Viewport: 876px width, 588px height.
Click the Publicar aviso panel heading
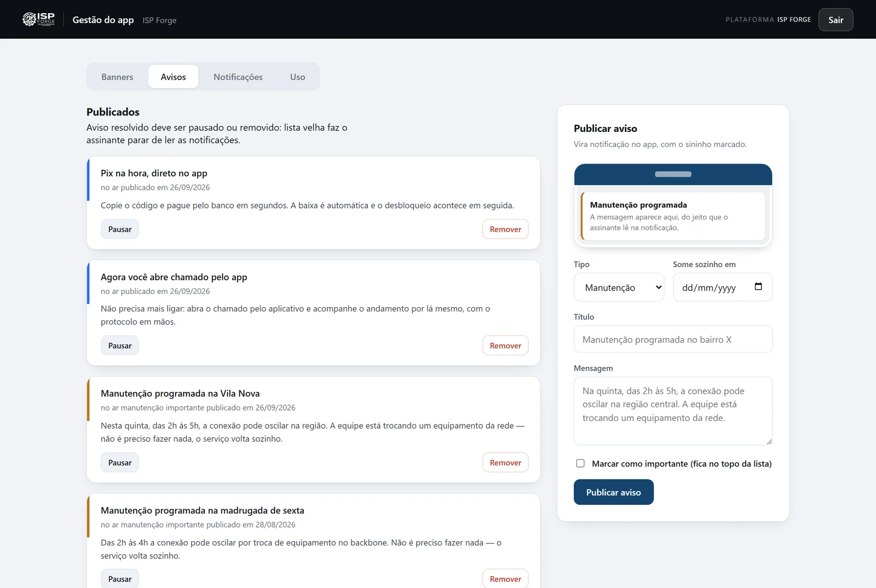606,129
